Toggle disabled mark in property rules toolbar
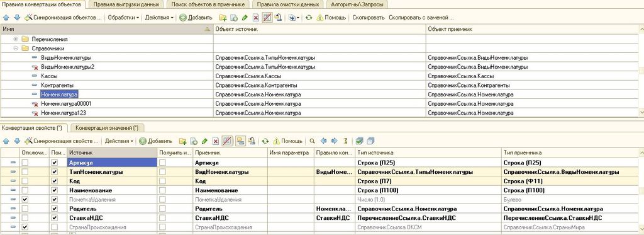Viewport: 644px width, 235px height. [x=226, y=140]
